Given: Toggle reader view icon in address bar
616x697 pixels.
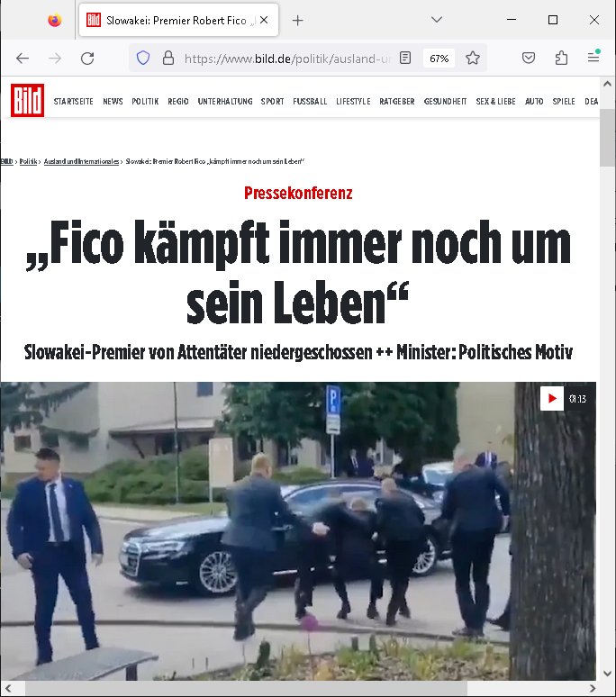Looking at the screenshot, I should coord(405,58).
